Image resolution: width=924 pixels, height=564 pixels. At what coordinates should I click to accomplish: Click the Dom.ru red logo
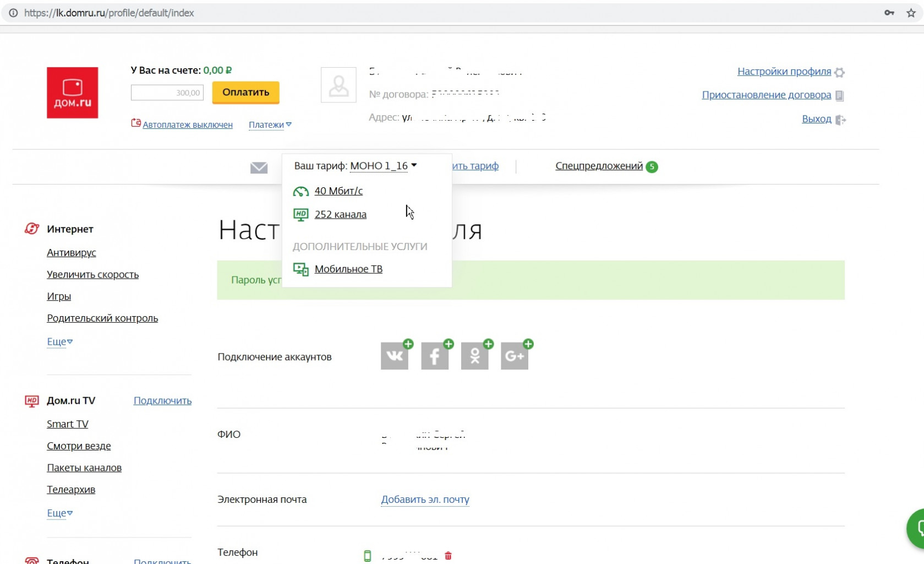[x=72, y=93]
